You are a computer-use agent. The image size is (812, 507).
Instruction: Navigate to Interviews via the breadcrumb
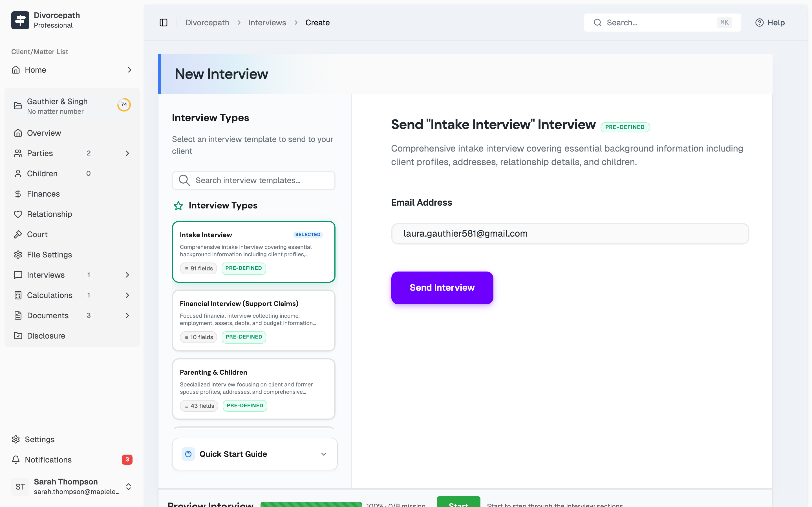tap(267, 22)
